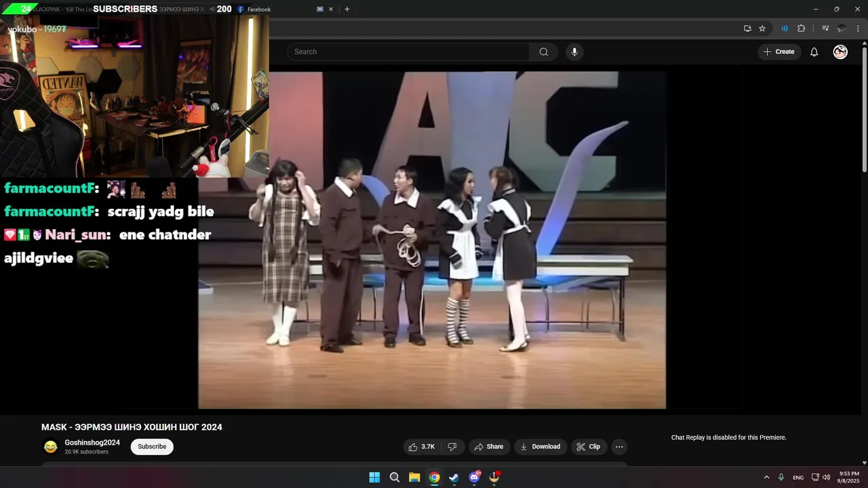Focus the YouTube Search input field
This screenshot has width=868, height=488.
pos(408,52)
